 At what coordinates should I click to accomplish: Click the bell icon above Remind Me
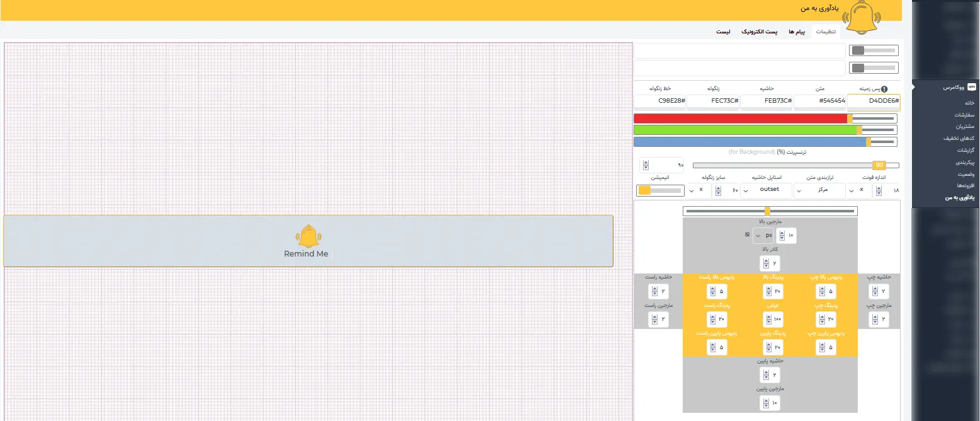308,236
